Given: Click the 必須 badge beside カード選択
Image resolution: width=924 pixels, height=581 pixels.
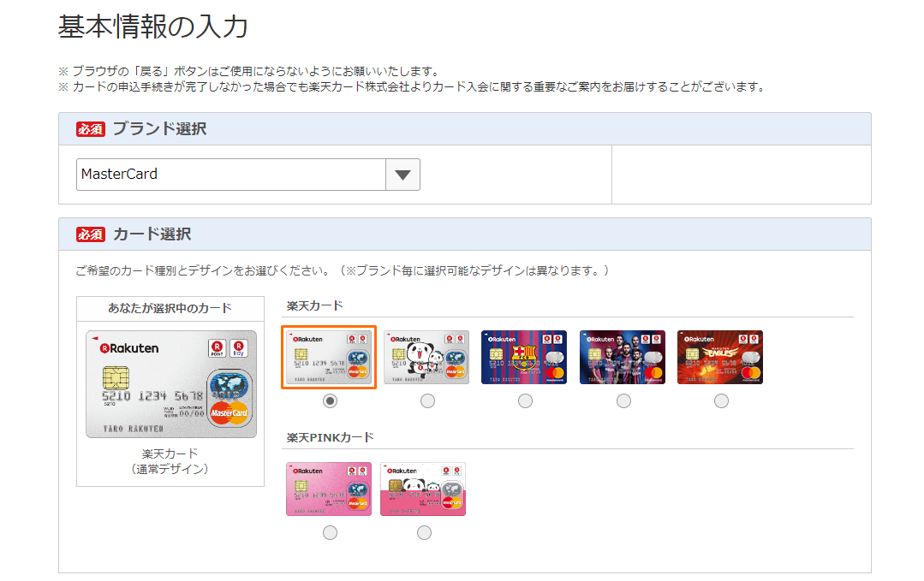Looking at the screenshot, I should pyautogui.click(x=91, y=234).
